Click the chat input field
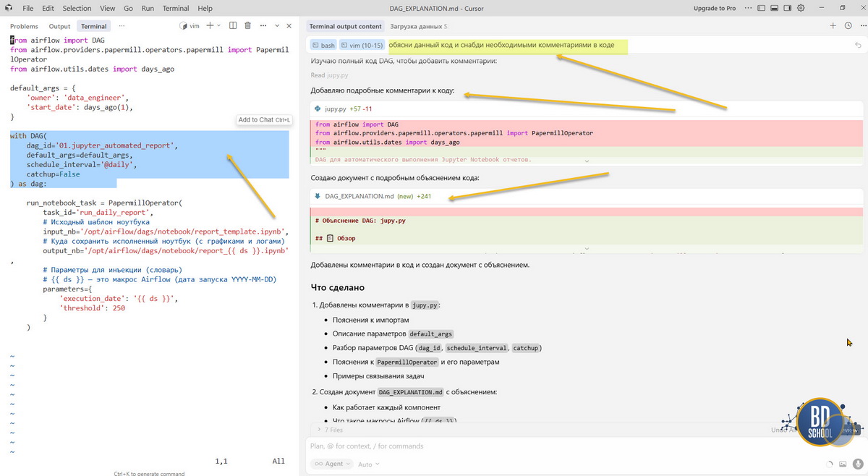Screen dimensions: 868x476 (x=506, y=446)
